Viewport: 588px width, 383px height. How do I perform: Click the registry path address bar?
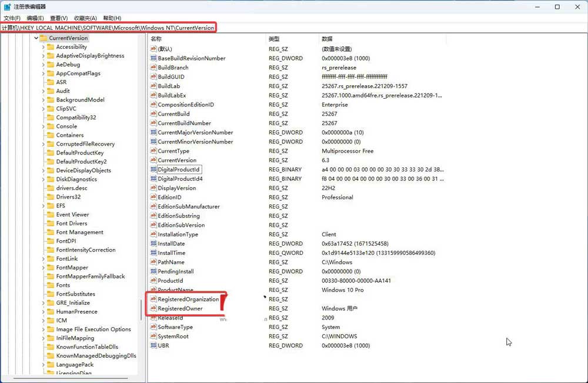click(294, 28)
